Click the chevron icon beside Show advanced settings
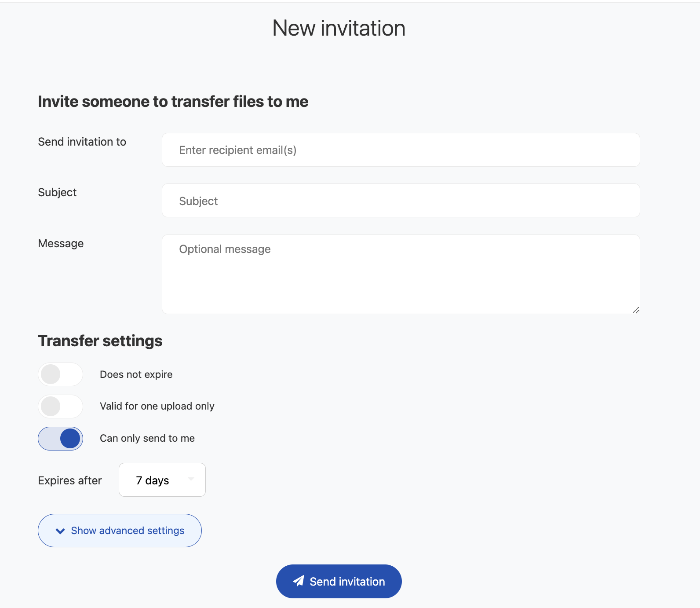 click(60, 531)
